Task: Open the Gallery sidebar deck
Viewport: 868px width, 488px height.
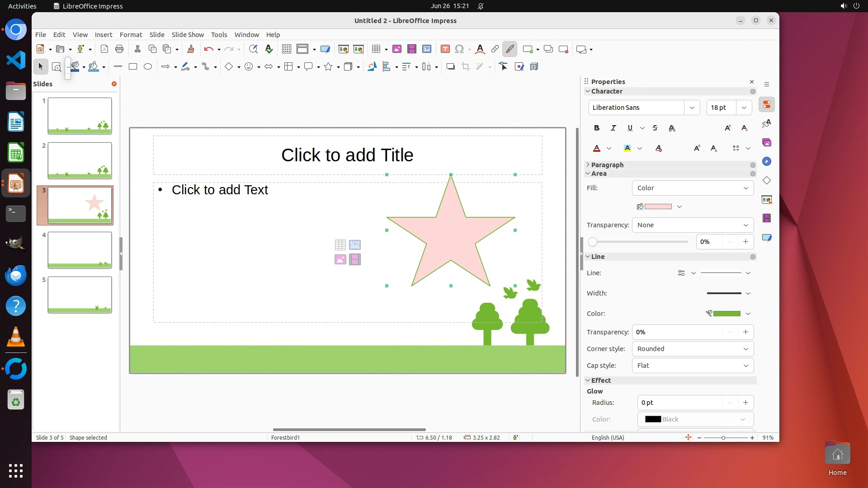Action: tap(767, 143)
